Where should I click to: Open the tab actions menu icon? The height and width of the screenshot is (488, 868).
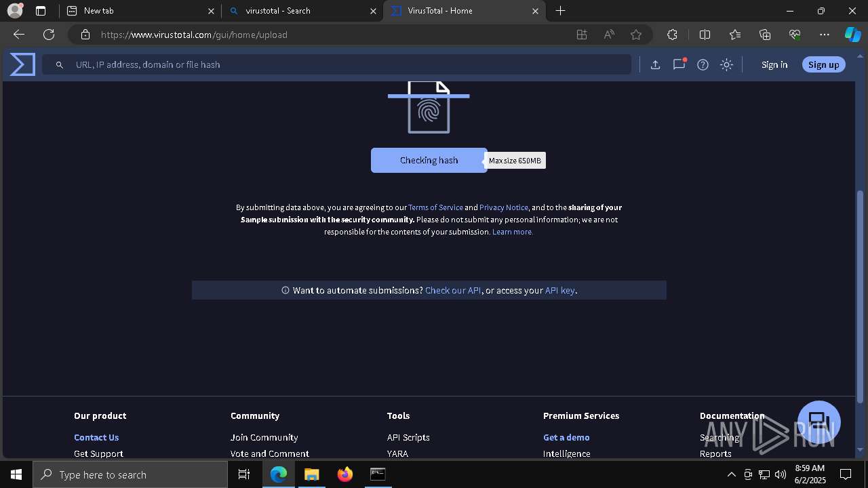click(x=41, y=11)
